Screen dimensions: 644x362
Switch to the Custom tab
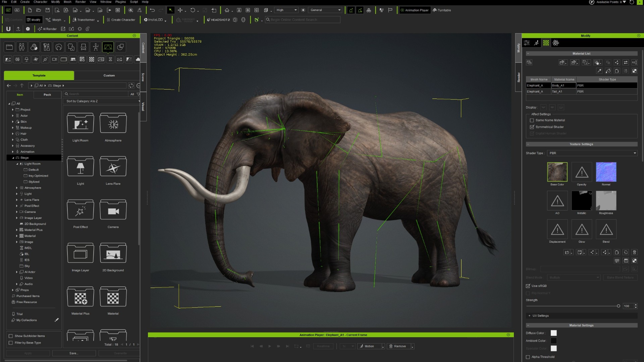[x=109, y=75]
